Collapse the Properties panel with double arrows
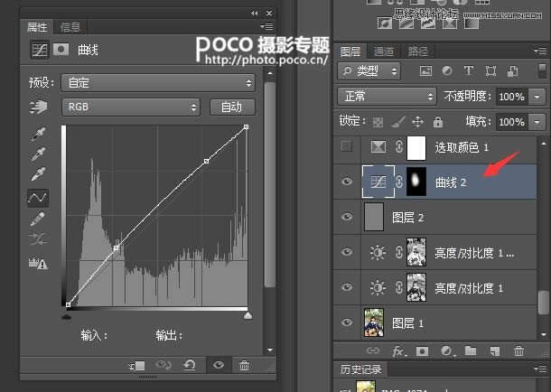The image size is (551, 392). pos(255,13)
